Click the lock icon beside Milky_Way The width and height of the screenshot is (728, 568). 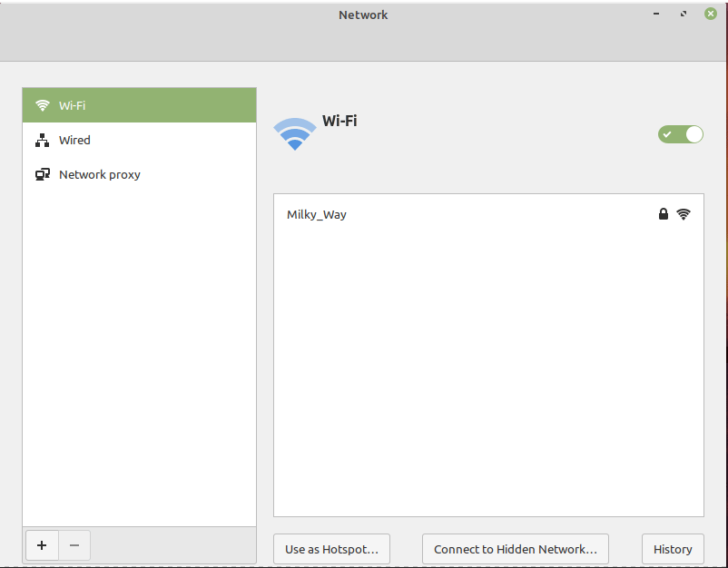coord(664,214)
